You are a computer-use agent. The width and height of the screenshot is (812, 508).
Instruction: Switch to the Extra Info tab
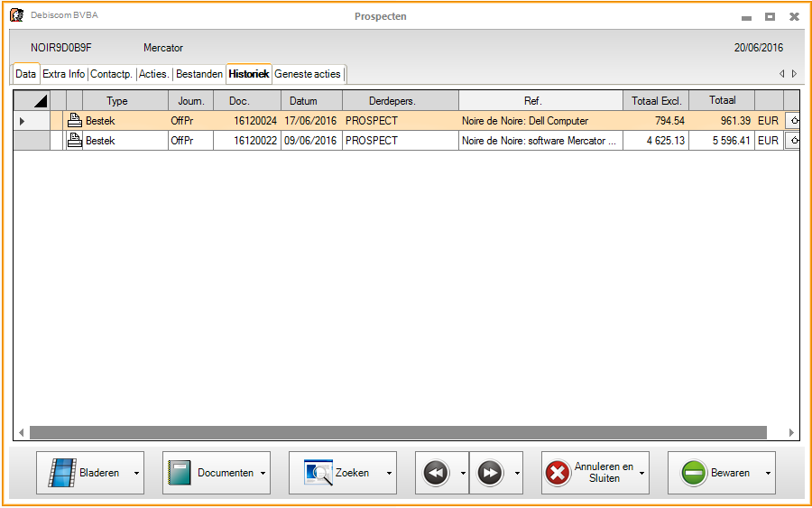tap(63, 74)
